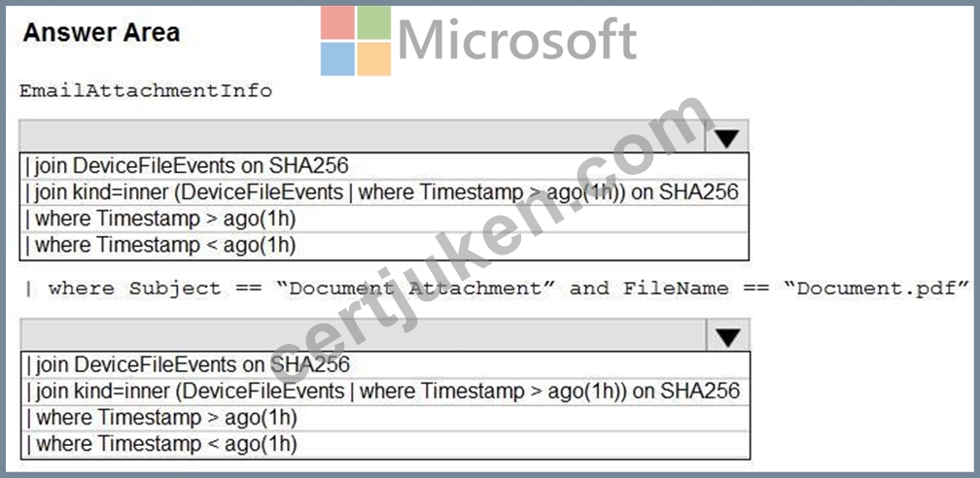This screenshot has width=980, height=478.
Task: Open the second dropdown arrow below the Subject line
Action: 727,335
